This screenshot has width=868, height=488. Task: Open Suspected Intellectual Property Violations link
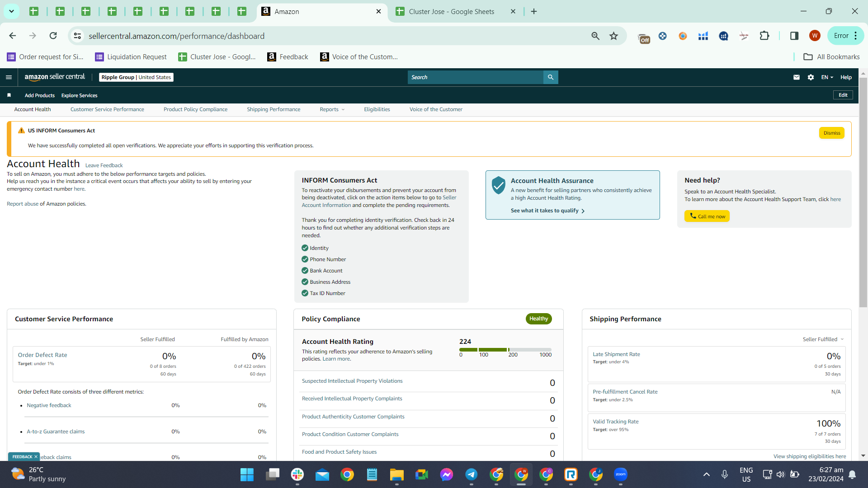[352, 381]
